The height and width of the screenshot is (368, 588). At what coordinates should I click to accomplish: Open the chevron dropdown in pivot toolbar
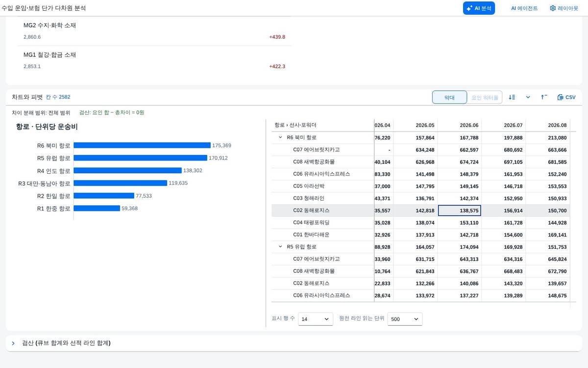528,97
